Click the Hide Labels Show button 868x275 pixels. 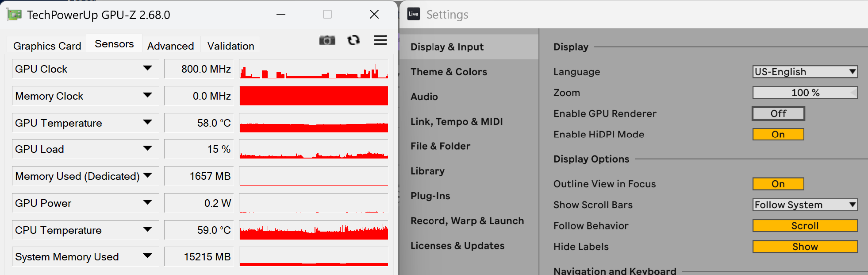(805, 247)
